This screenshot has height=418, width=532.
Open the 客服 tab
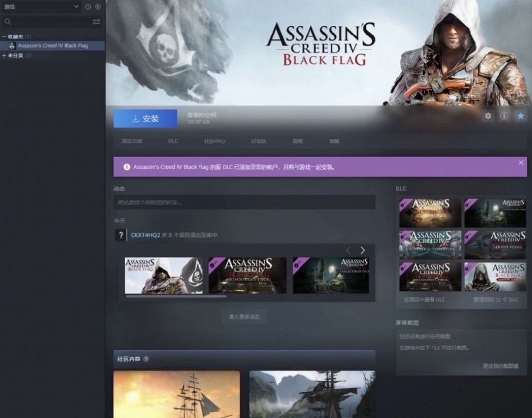click(334, 141)
